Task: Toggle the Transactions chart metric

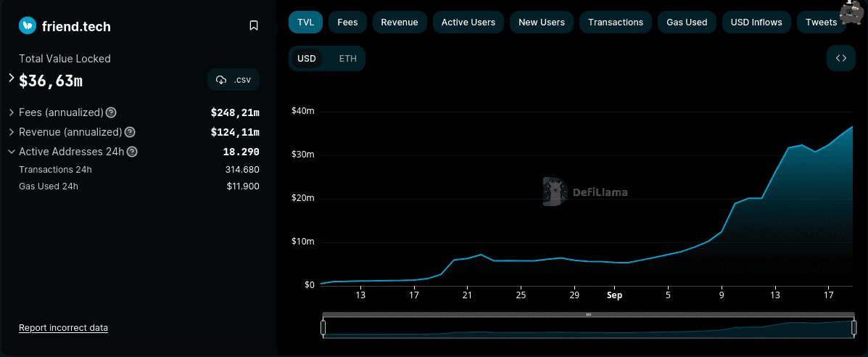Action: coord(616,22)
